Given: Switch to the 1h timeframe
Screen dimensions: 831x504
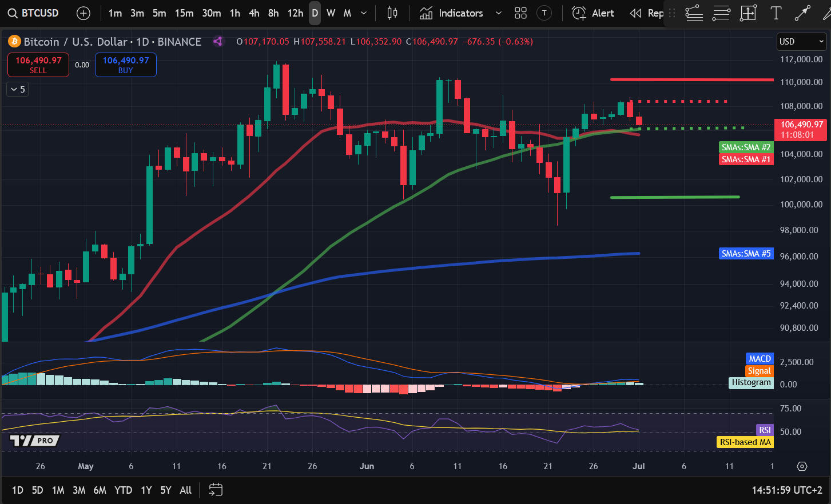Looking at the screenshot, I should click(x=235, y=13).
